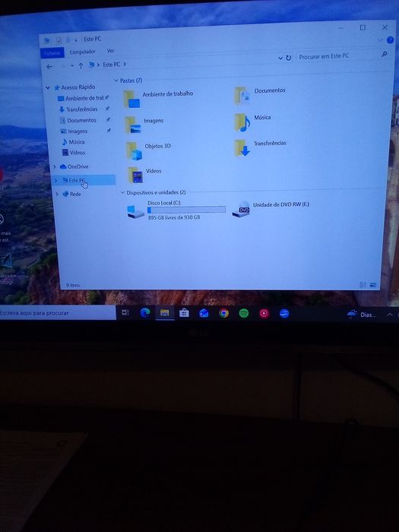Click File Explorer taskbar icon
This screenshot has width=399, height=532.
[165, 312]
